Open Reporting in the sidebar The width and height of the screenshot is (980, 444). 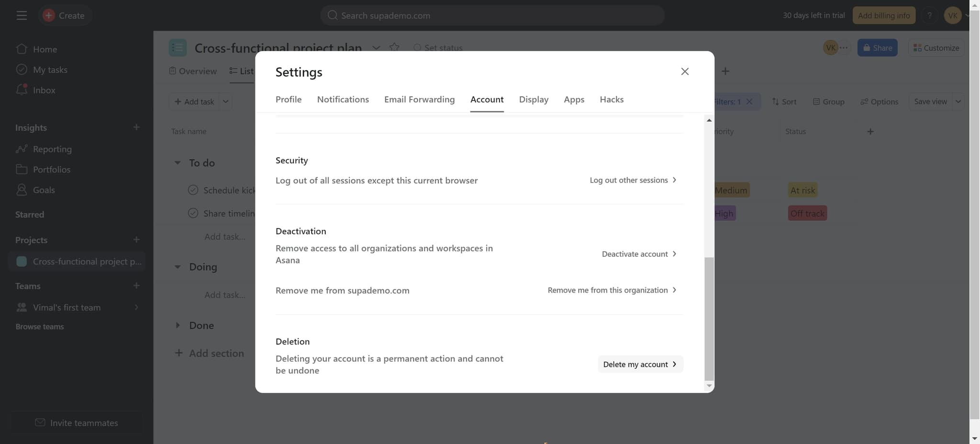pos(52,149)
